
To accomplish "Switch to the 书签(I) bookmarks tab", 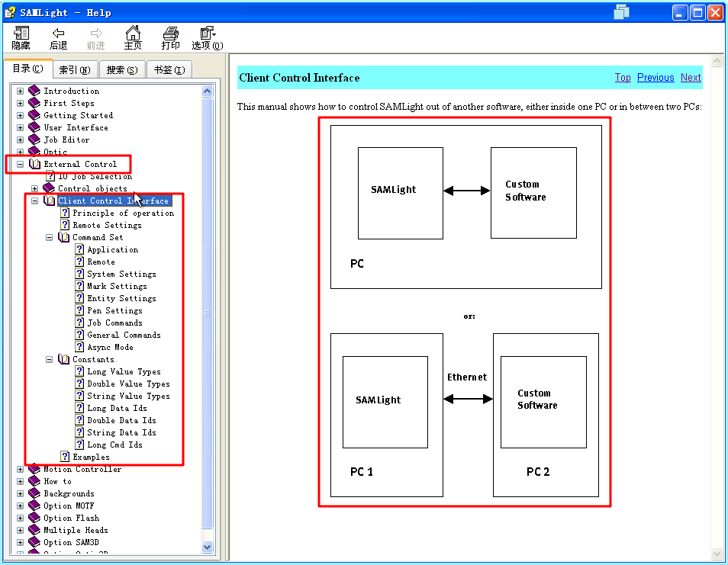I will 169,69.
